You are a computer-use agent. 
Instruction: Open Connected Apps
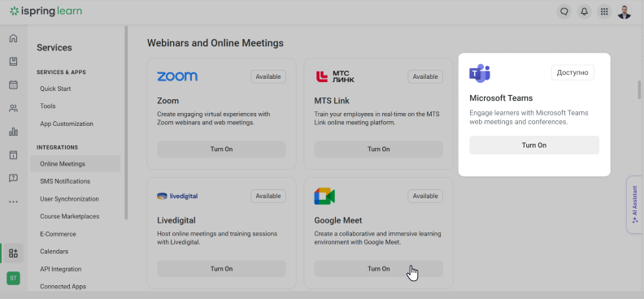tap(63, 286)
